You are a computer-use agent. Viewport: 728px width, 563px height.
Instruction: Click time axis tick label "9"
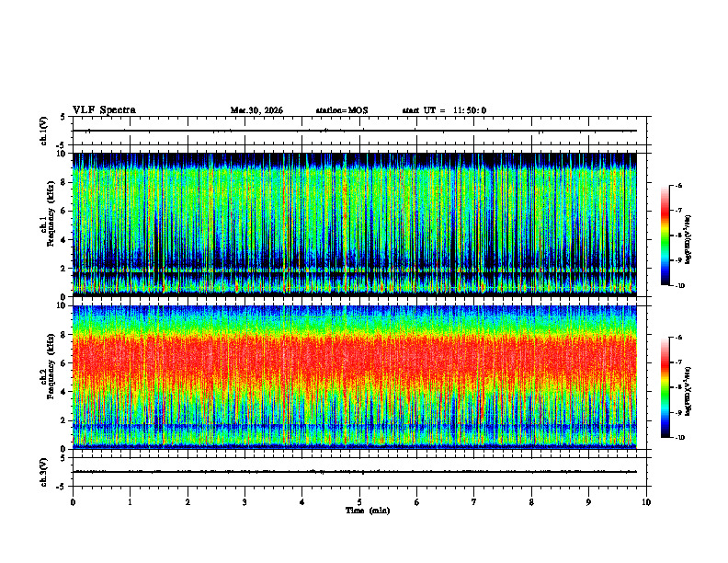588,502
